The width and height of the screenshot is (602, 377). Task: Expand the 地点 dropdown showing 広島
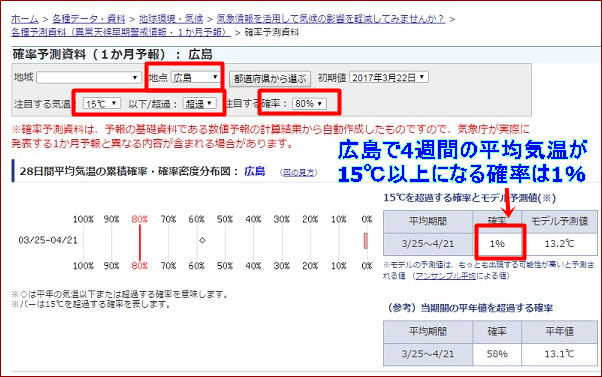(x=195, y=78)
